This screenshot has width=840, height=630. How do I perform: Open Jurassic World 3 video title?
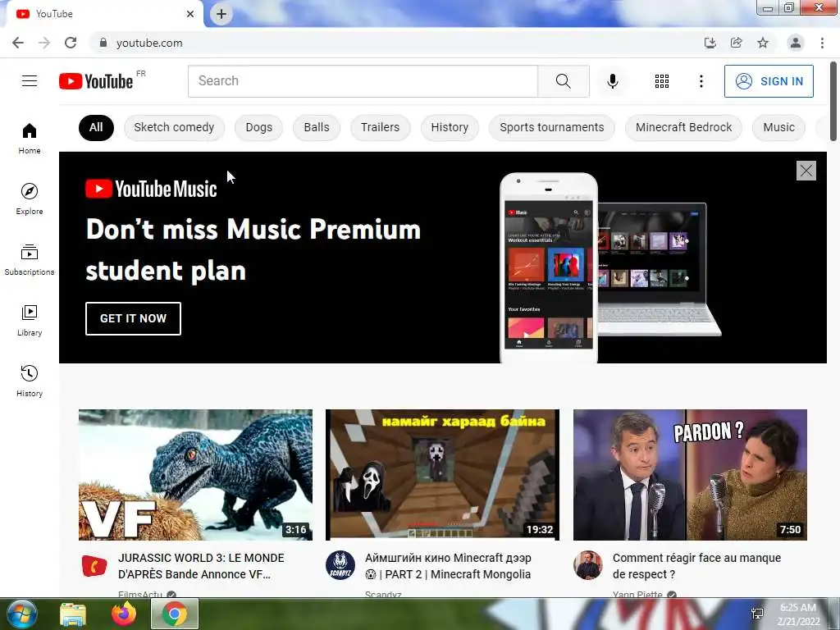click(x=202, y=566)
